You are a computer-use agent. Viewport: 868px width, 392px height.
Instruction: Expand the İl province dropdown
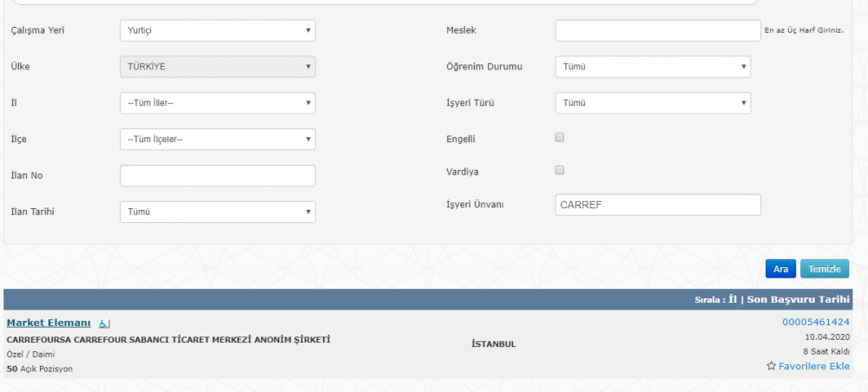tap(217, 103)
